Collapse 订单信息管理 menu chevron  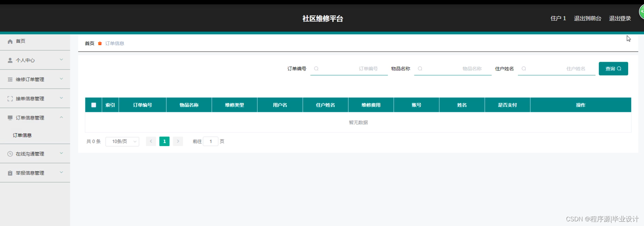62,117
